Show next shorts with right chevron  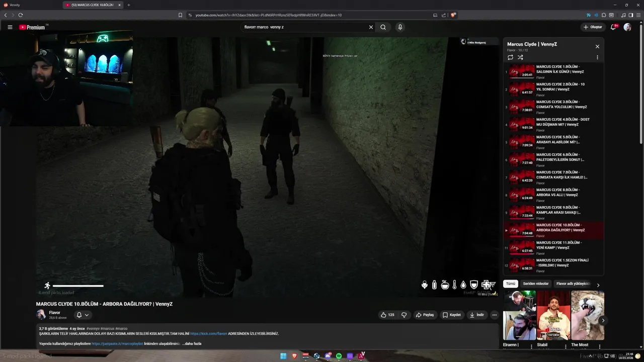(x=603, y=320)
